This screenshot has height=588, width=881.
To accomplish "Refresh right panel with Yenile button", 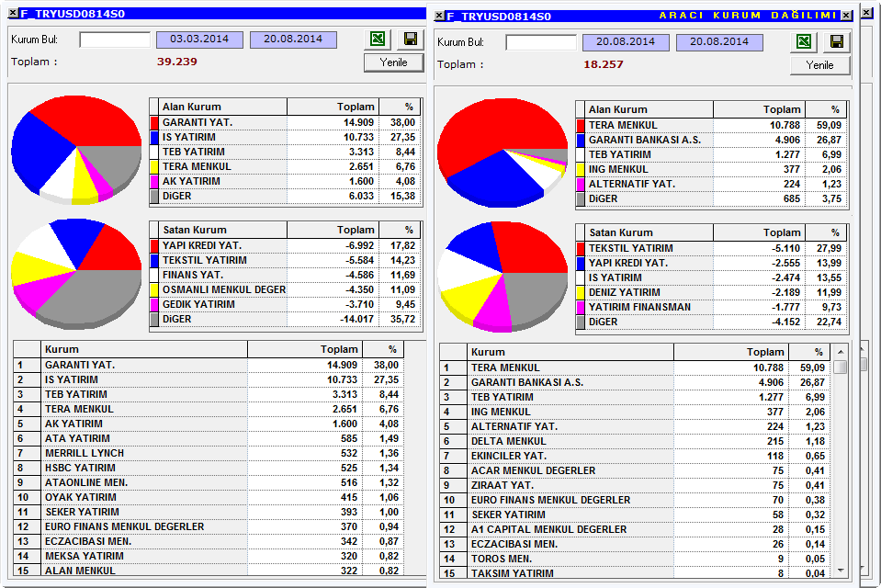I will [x=819, y=65].
